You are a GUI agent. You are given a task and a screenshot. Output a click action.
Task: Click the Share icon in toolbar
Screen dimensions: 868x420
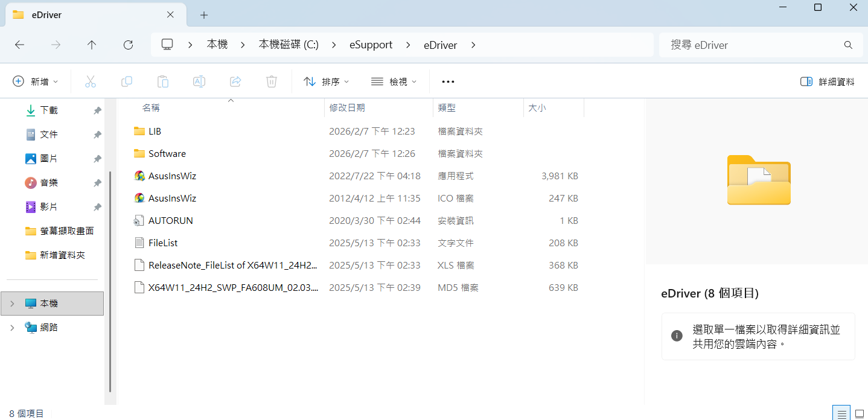pos(235,81)
